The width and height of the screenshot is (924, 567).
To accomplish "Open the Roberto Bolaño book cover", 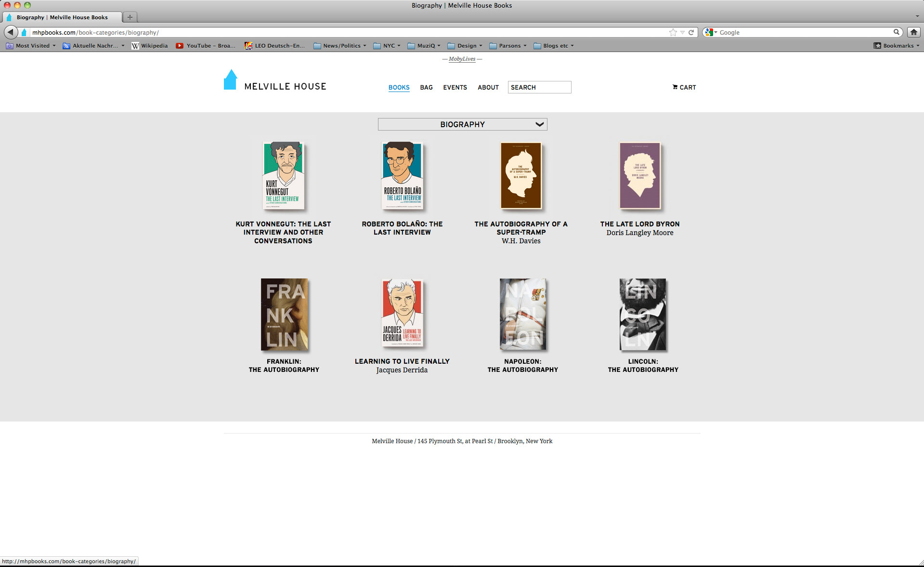I will point(402,176).
